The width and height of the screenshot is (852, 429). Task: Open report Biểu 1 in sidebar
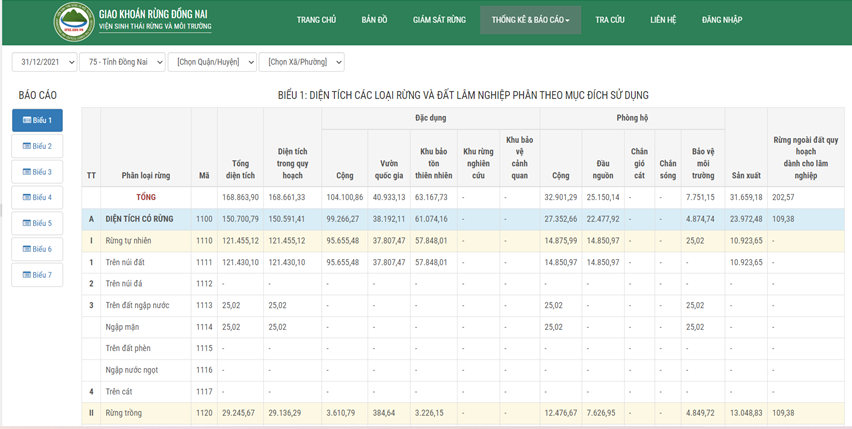click(37, 120)
